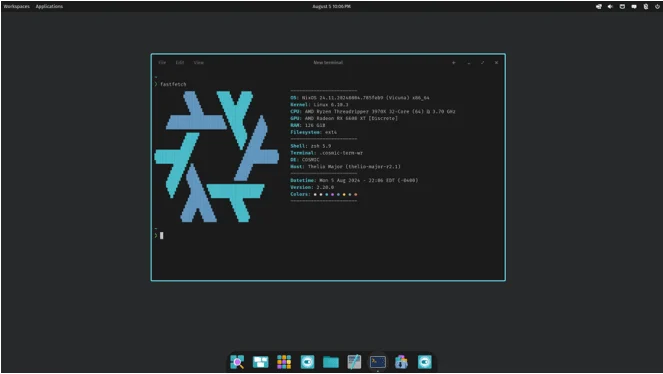Click the NixOS snowflake ASCII logo
The image size is (663, 374).
pos(216,157)
